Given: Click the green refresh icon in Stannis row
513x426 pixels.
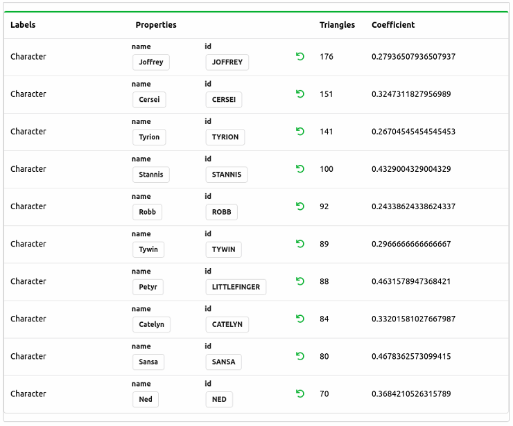Looking at the screenshot, I should tap(300, 169).
